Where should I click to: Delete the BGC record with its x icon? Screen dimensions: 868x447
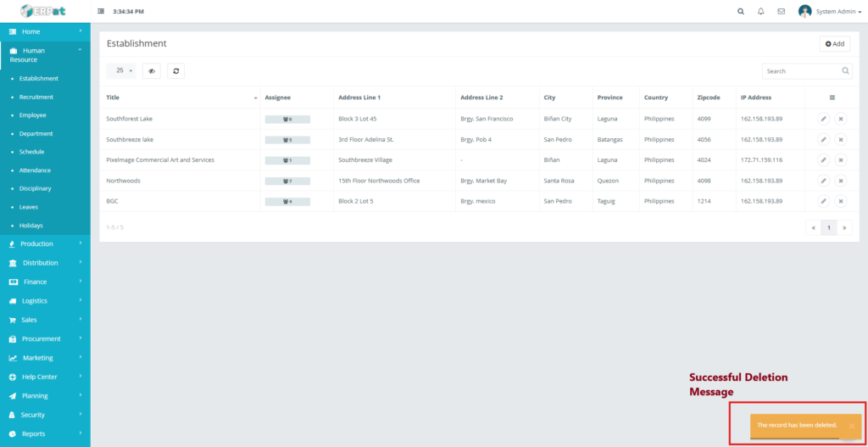click(x=840, y=201)
